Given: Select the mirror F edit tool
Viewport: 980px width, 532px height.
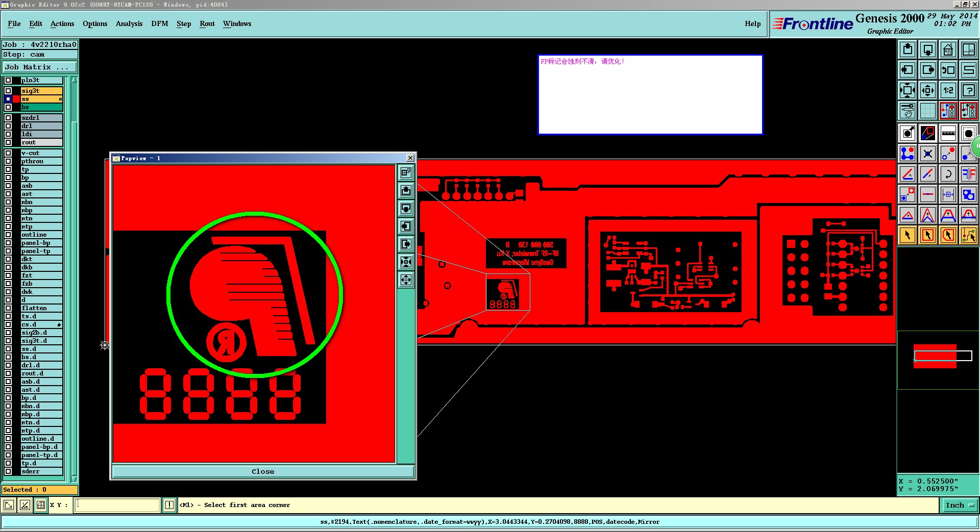Looking at the screenshot, I should 969,174.
